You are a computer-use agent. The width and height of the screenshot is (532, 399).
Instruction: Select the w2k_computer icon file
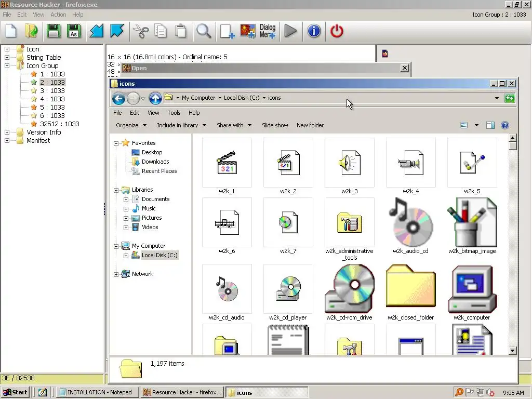coord(472,292)
